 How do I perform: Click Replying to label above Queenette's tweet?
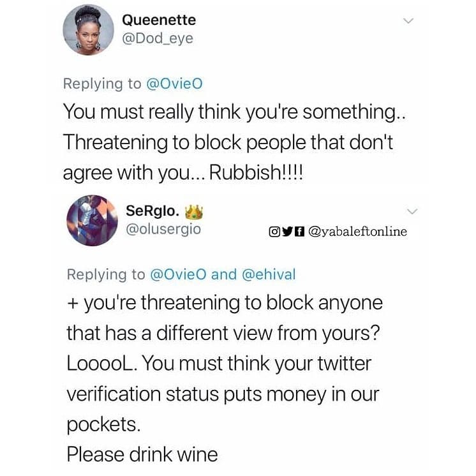[x=102, y=84]
